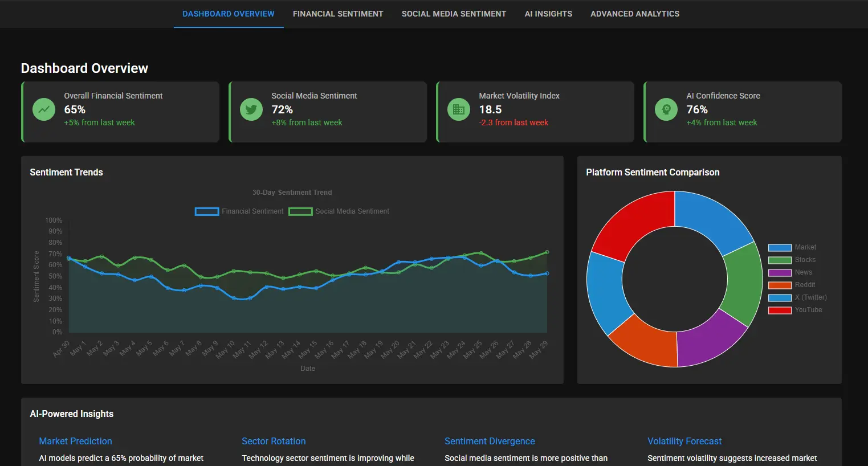The image size is (868, 466).
Task: Go to the AI Insights tab
Action: pos(548,14)
